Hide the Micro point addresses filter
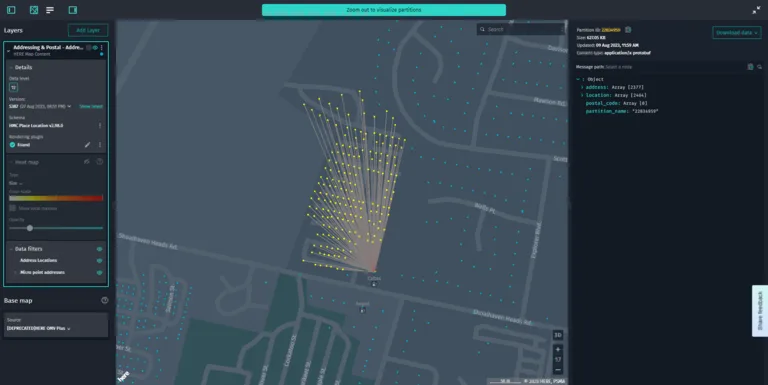 pyautogui.click(x=99, y=272)
